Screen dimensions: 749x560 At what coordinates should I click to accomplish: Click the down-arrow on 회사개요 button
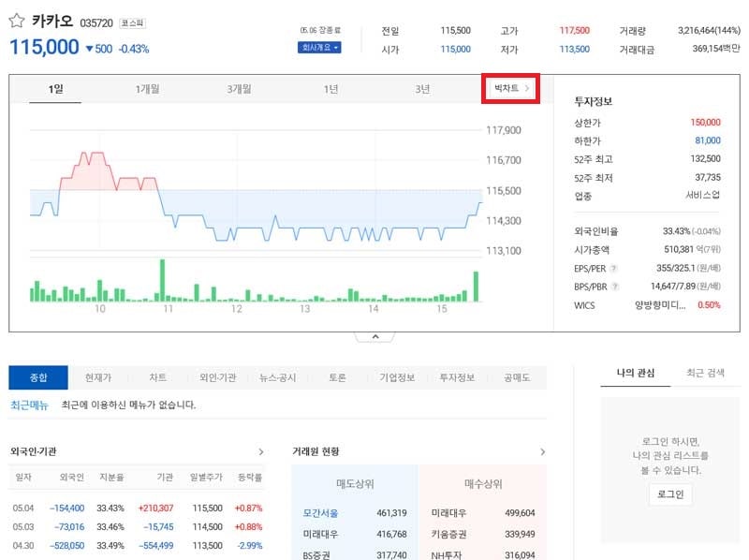pos(336,46)
